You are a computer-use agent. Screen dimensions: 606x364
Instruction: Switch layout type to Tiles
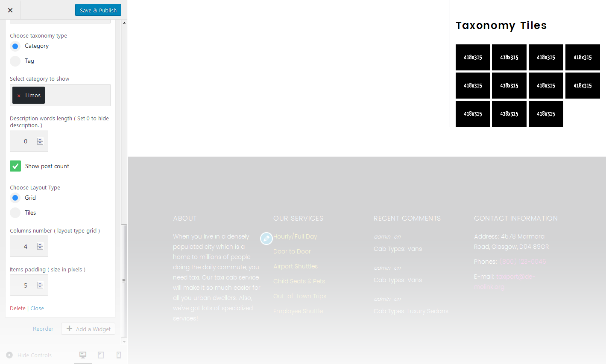[x=15, y=213]
